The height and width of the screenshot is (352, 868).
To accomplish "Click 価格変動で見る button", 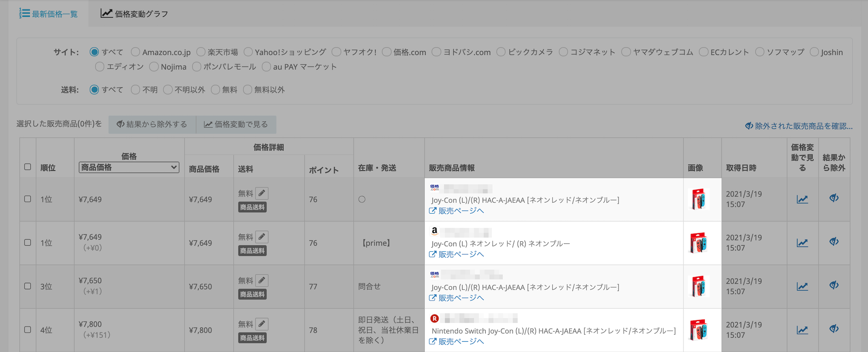I will [x=236, y=125].
